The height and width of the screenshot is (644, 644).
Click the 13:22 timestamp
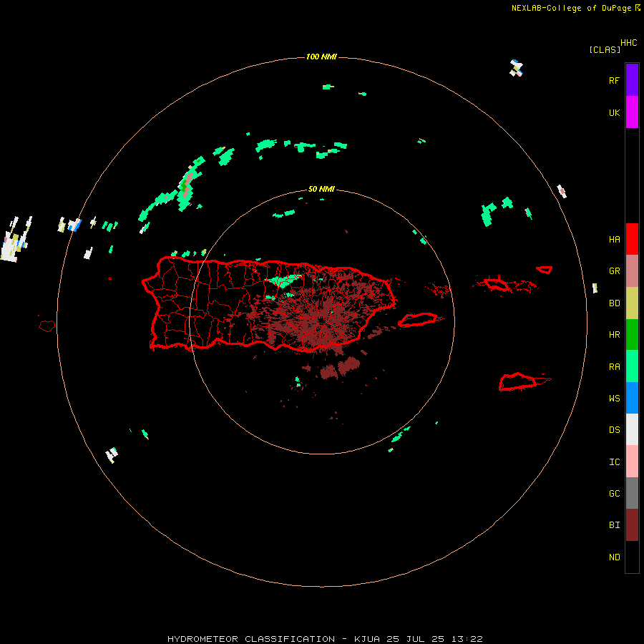pyautogui.click(x=469, y=639)
